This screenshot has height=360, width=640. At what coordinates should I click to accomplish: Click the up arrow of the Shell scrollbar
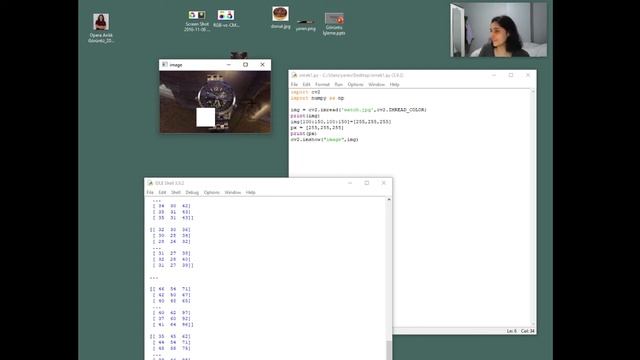tap(389, 200)
